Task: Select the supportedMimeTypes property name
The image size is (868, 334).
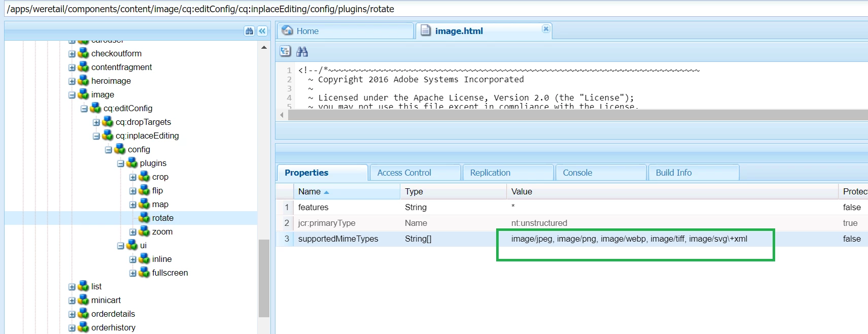Action: [x=338, y=239]
